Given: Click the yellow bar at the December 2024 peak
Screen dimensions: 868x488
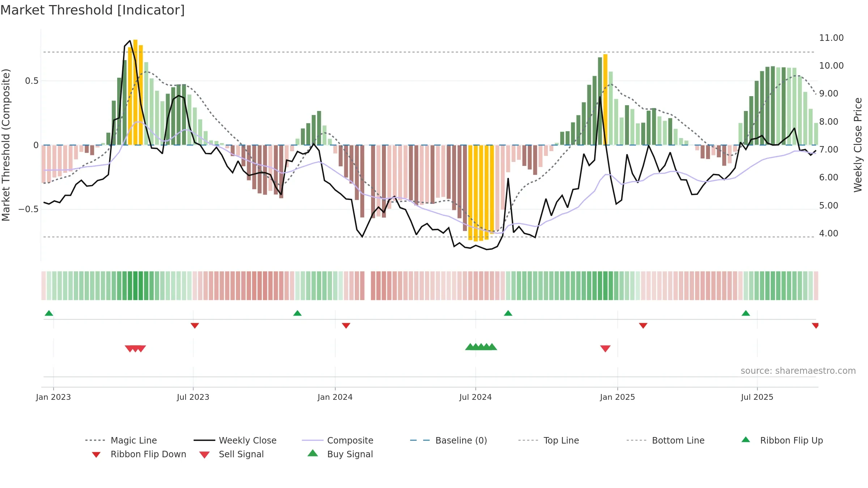Looking at the screenshot, I should pos(605,99).
